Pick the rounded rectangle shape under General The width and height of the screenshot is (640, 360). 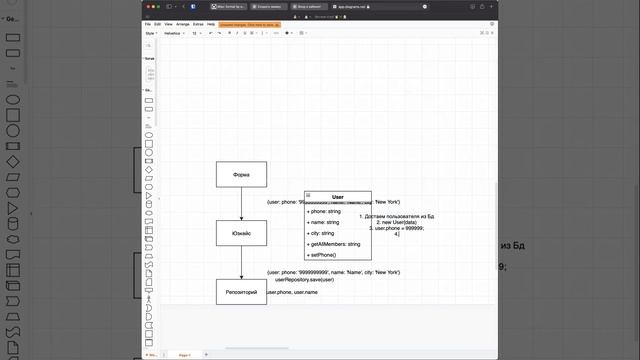coord(149,109)
